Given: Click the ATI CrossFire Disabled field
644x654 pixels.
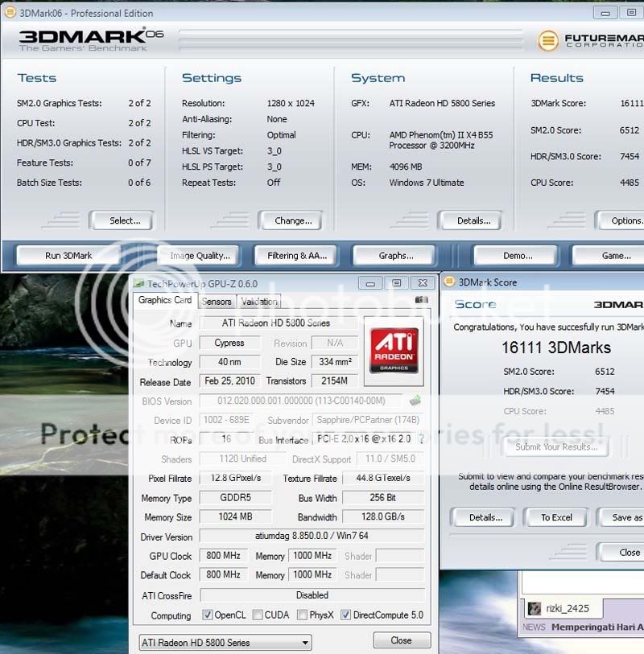Looking at the screenshot, I should [312, 595].
